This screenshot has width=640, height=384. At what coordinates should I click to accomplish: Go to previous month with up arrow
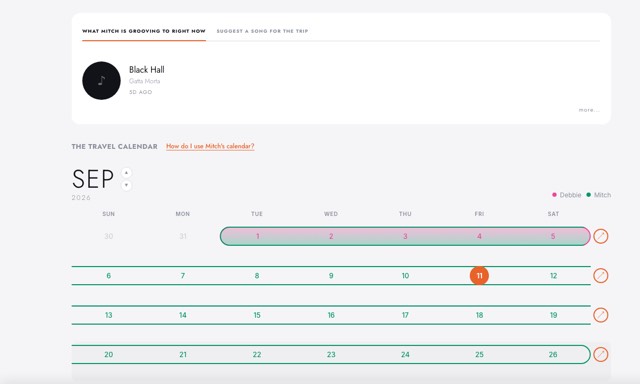pos(127,173)
